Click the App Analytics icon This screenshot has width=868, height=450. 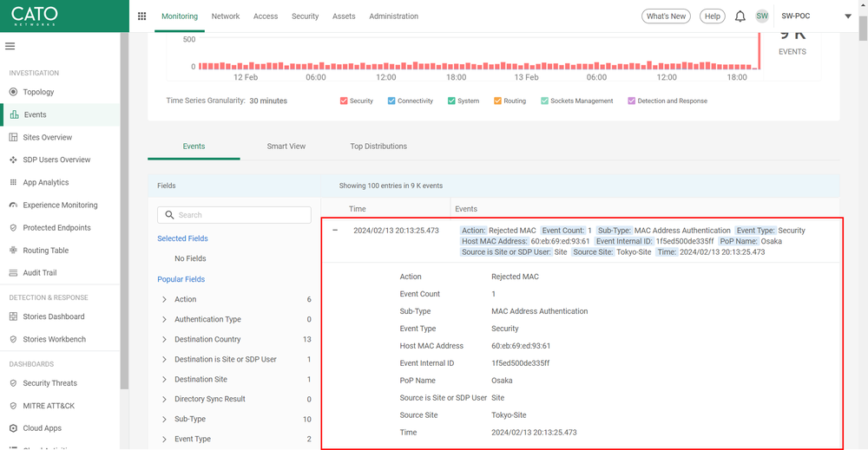click(13, 182)
